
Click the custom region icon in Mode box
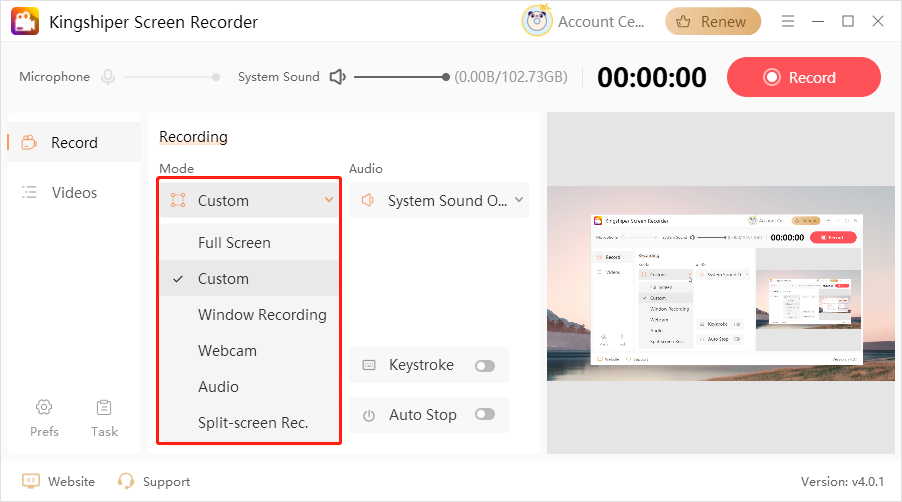(178, 200)
